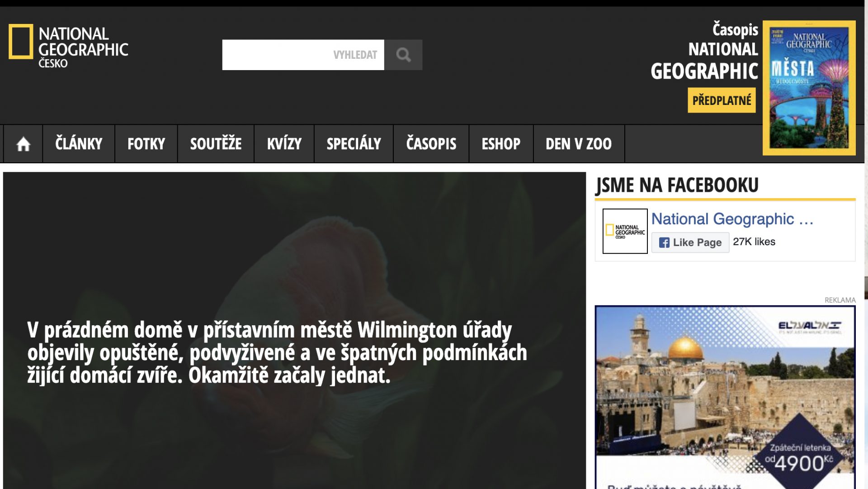Click the magnifying glass search button
This screenshot has width=868, height=489.
[x=403, y=55]
